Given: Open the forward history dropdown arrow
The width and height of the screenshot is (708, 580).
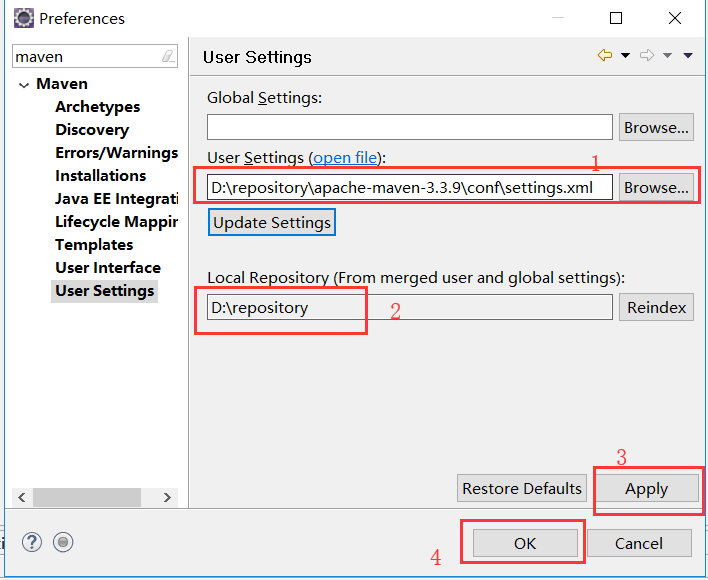Looking at the screenshot, I should point(667,56).
